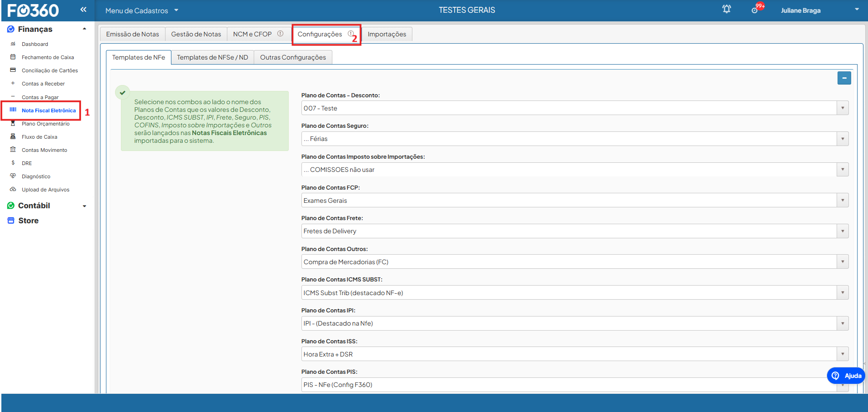This screenshot has width=868, height=412.
Task: Open Dashboard in the sidebar
Action: click(x=35, y=44)
